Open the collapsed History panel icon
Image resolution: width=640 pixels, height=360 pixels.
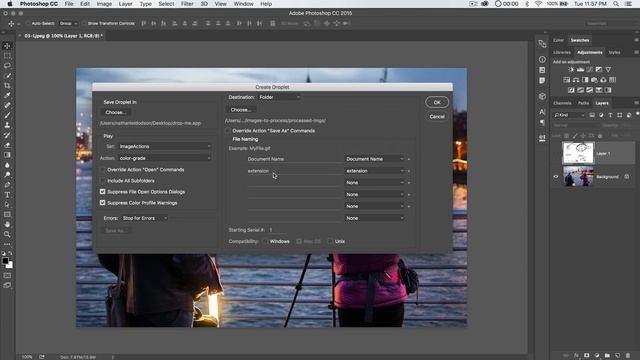pyautogui.click(x=542, y=43)
